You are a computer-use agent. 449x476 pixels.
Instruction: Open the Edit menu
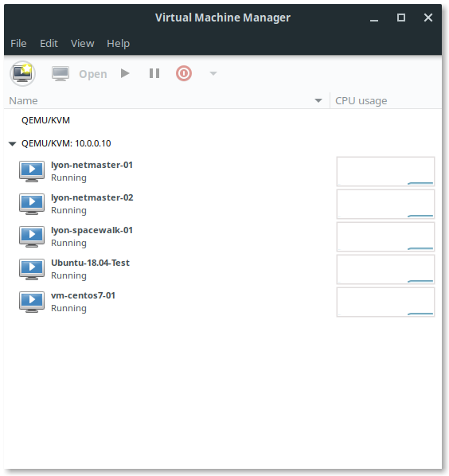tap(49, 44)
